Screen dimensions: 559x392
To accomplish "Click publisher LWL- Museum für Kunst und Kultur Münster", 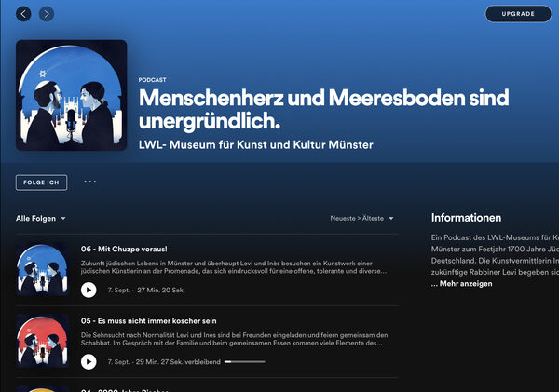I will (255, 145).
